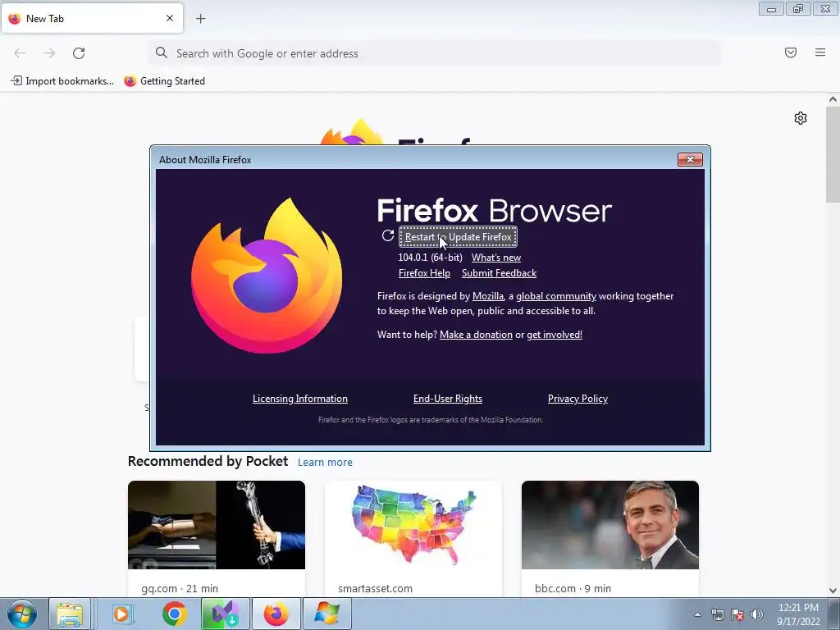Close the New Tab tab

pyautogui.click(x=170, y=18)
